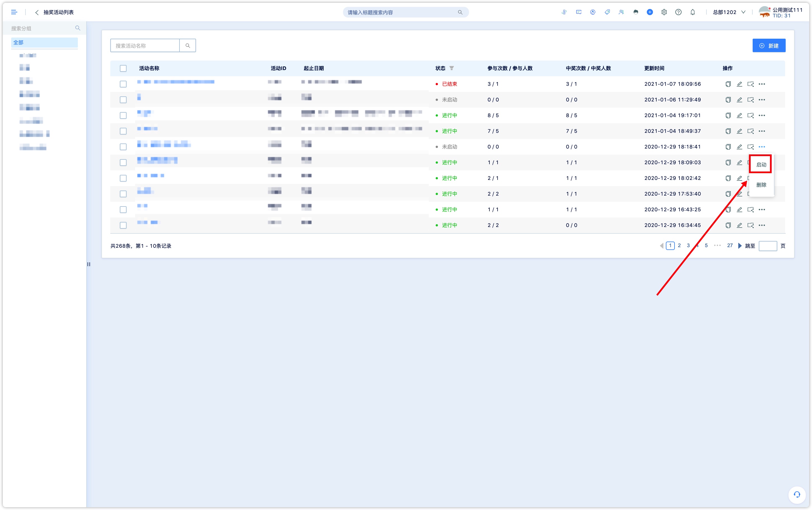
Task: Click the blue plus icon in the top toolbar
Action: click(650, 12)
